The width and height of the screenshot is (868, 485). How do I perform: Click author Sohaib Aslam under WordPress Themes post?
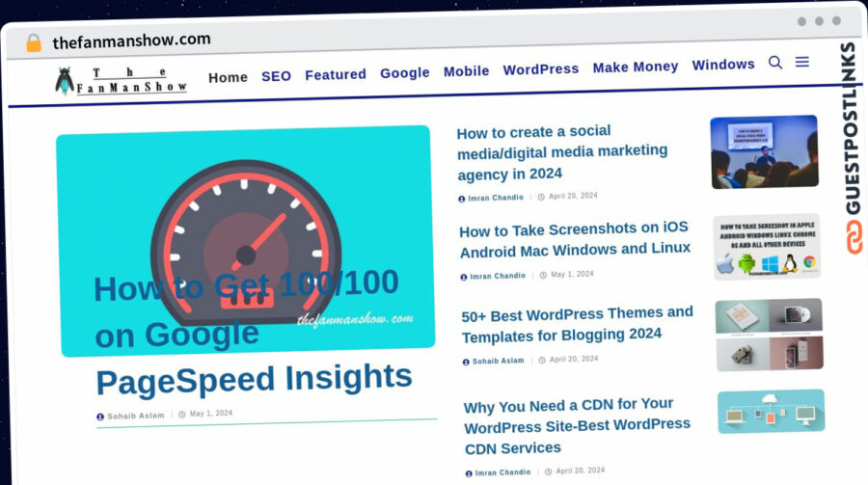498,361
